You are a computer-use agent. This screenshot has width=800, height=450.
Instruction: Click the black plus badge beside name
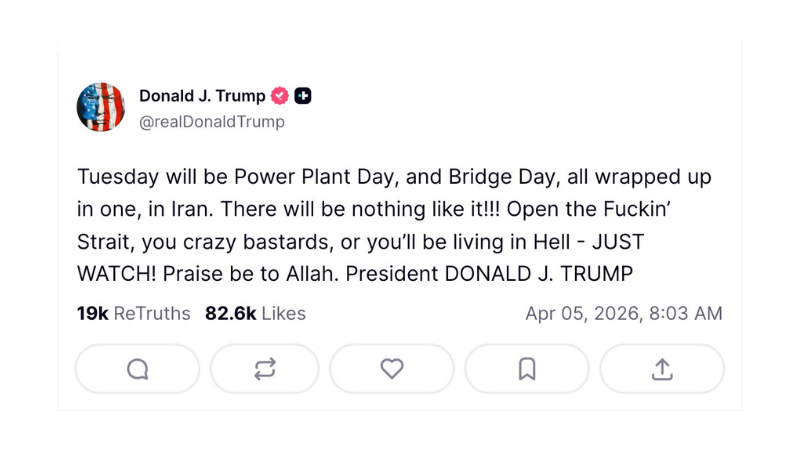tap(303, 96)
